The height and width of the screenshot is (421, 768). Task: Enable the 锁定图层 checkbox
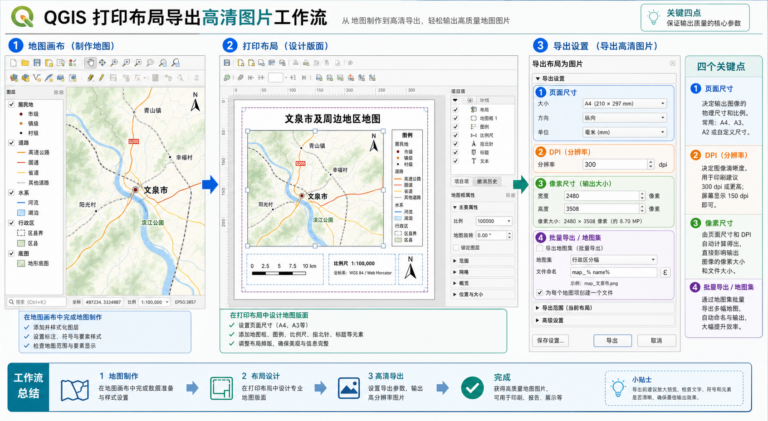point(456,248)
